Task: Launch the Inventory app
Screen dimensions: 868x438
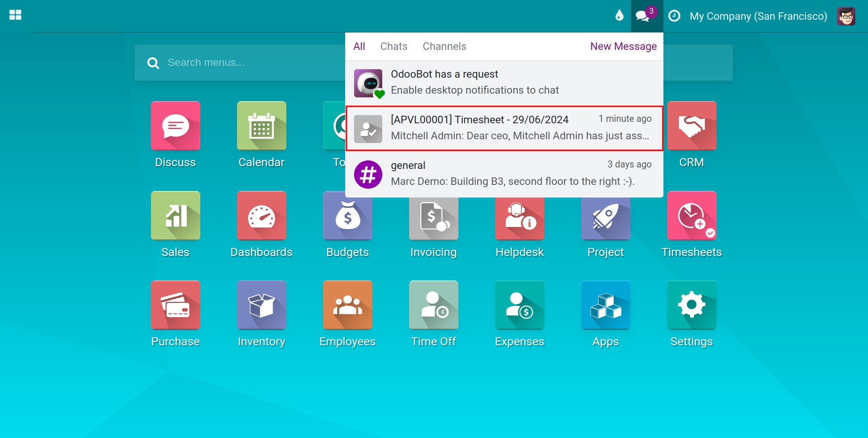Action: pos(261,305)
